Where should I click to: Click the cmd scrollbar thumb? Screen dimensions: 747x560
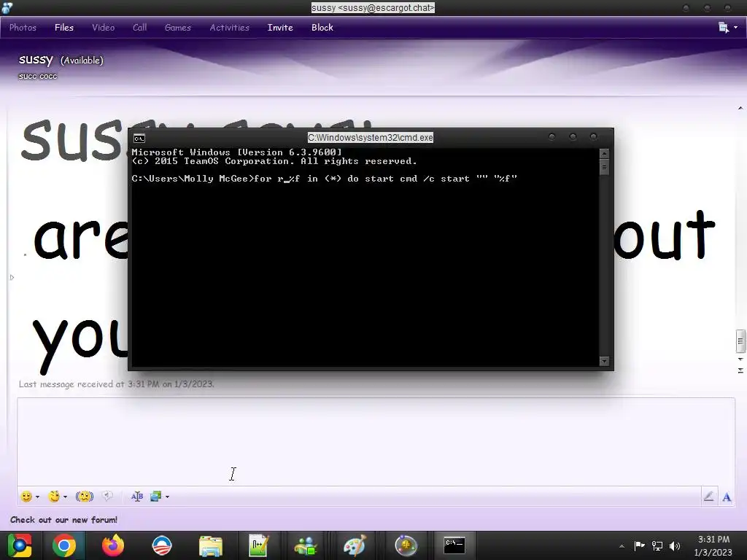tap(604, 167)
